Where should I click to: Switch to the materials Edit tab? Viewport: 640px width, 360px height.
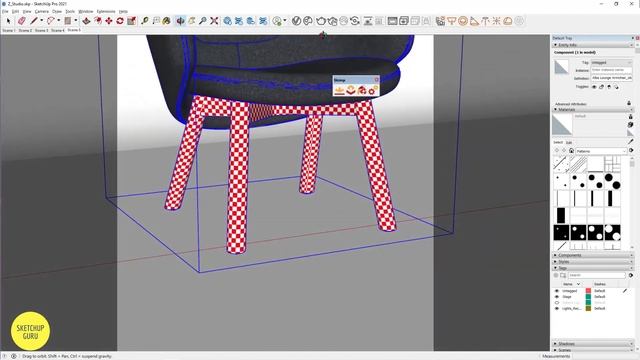point(569,142)
